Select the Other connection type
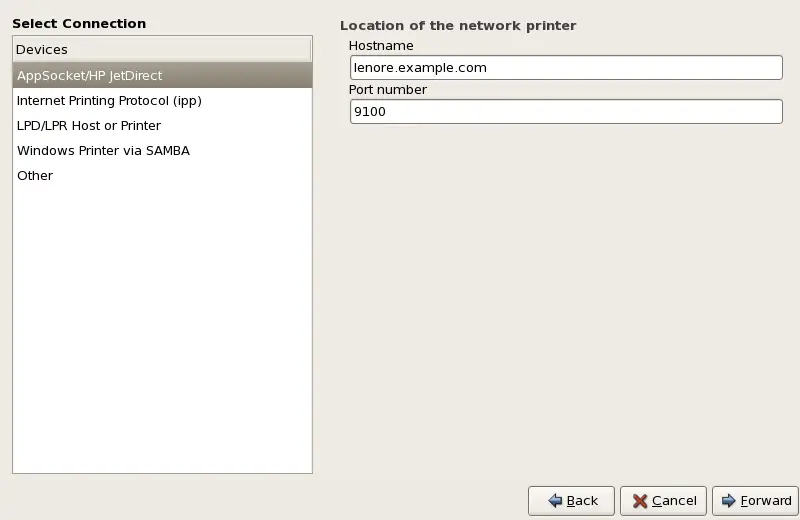Screen dimensions: 800x520 35,176
